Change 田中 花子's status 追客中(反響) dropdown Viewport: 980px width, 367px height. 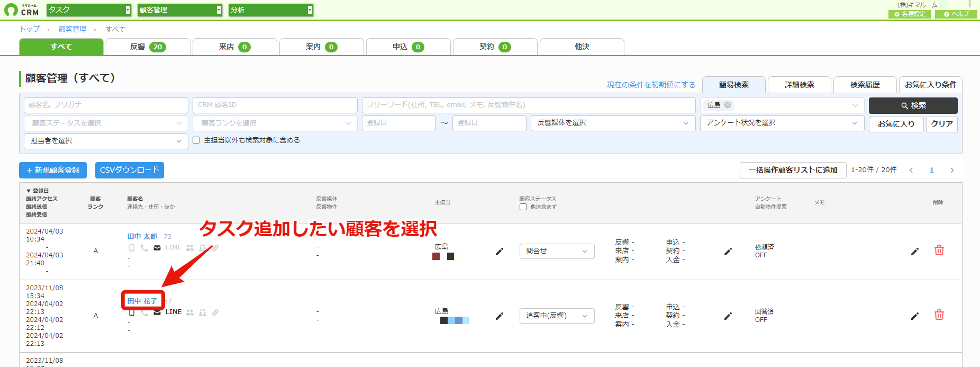point(557,316)
